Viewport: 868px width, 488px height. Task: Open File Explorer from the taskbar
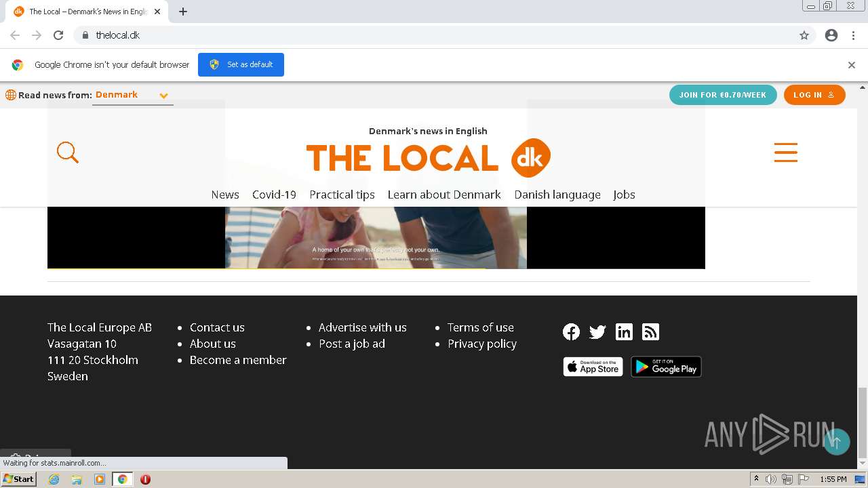77,479
